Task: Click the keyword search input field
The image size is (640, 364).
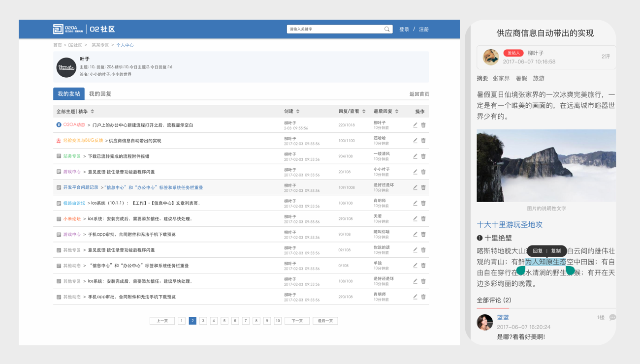Action: pos(335,29)
